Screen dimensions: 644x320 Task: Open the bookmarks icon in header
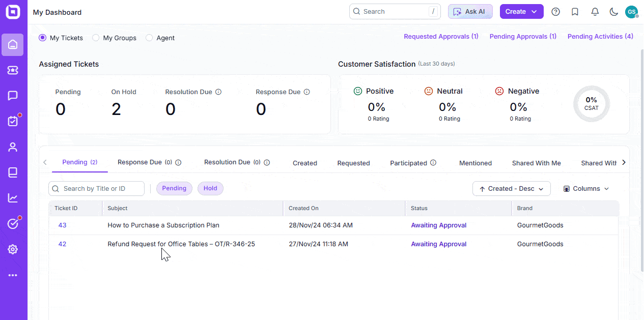[575, 12]
